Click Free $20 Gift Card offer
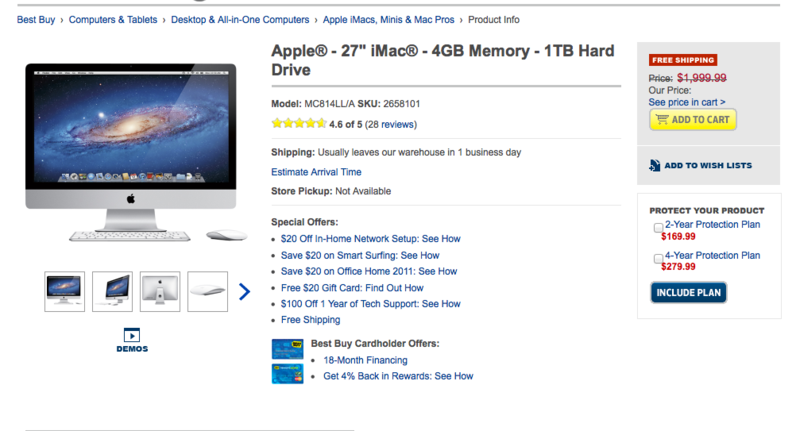 point(352,288)
